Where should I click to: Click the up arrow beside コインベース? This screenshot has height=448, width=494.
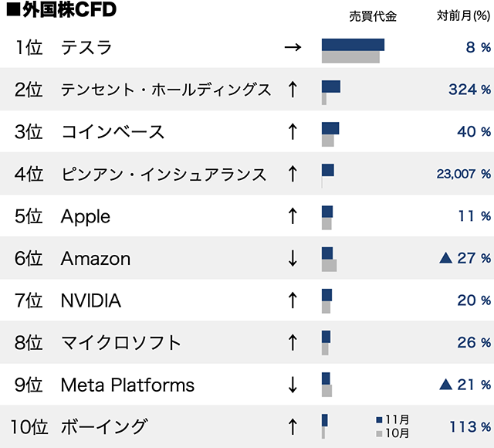coord(293,131)
